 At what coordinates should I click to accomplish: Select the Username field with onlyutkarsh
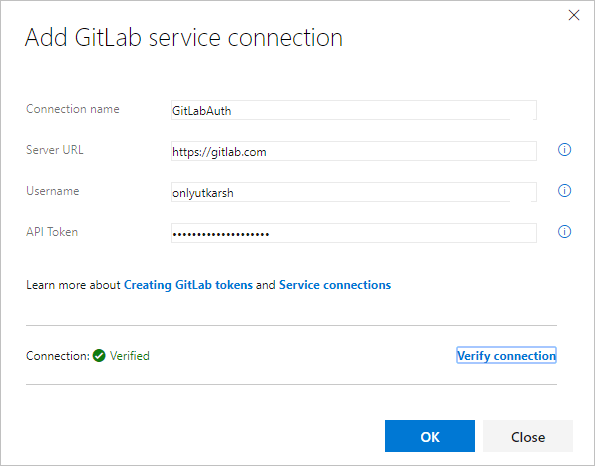tap(354, 192)
